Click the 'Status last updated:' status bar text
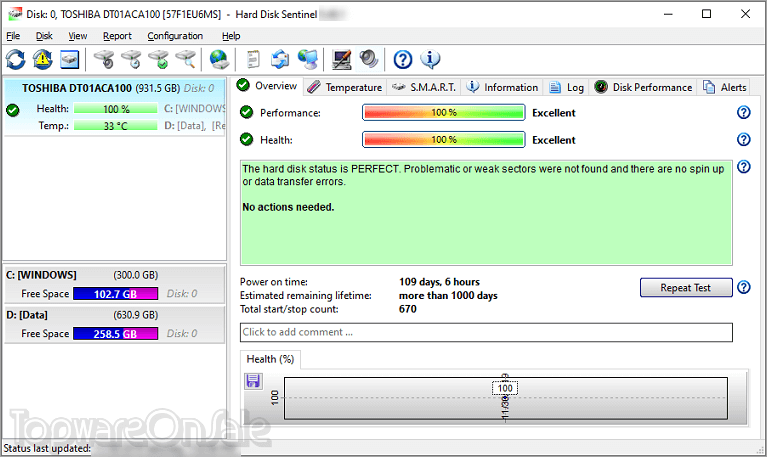Screen dimensions: 767x457 tap(47, 448)
